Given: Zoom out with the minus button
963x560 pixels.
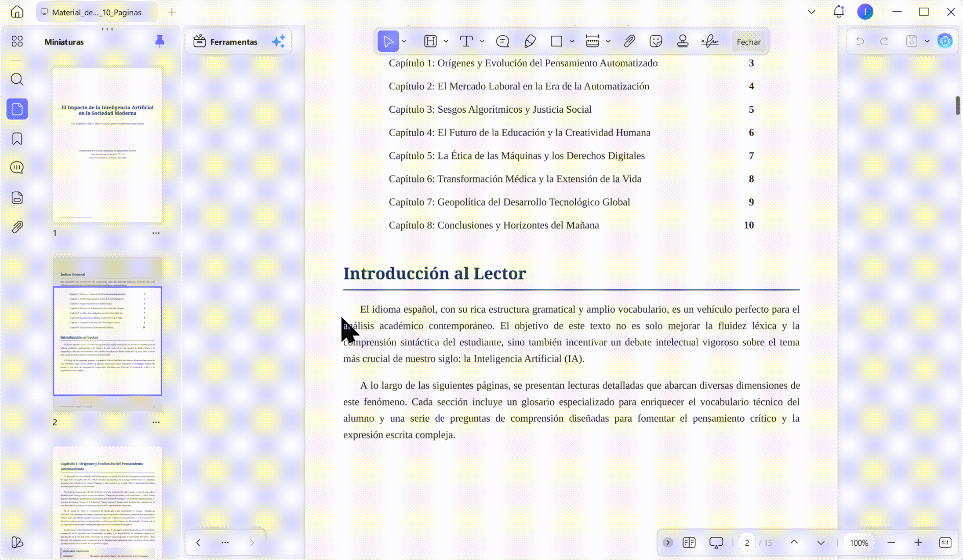Looking at the screenshot, I should pos(891,543).
